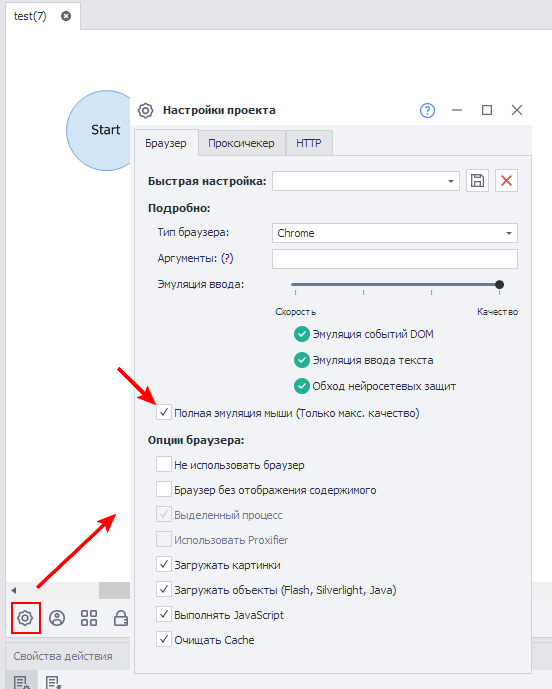Viewport: 552px width, 689px height.
Task: Open project settings gear icon at bottom
Action: [25, 618]
